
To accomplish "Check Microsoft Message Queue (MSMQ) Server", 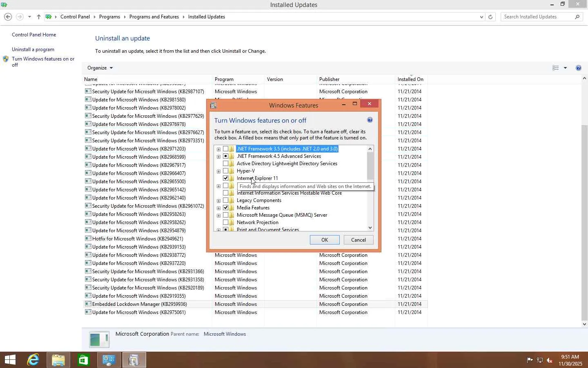I will [x=225, y=215].
